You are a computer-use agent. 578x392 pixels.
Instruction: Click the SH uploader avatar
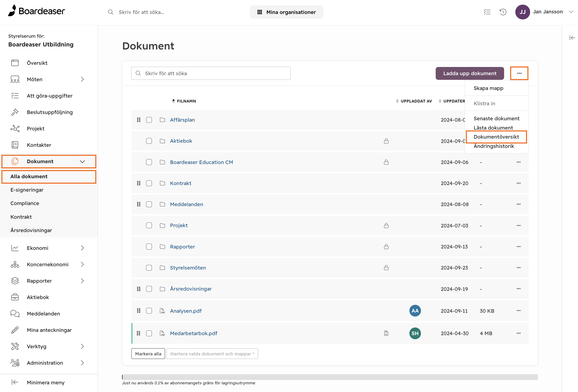(x=415, y=333)
